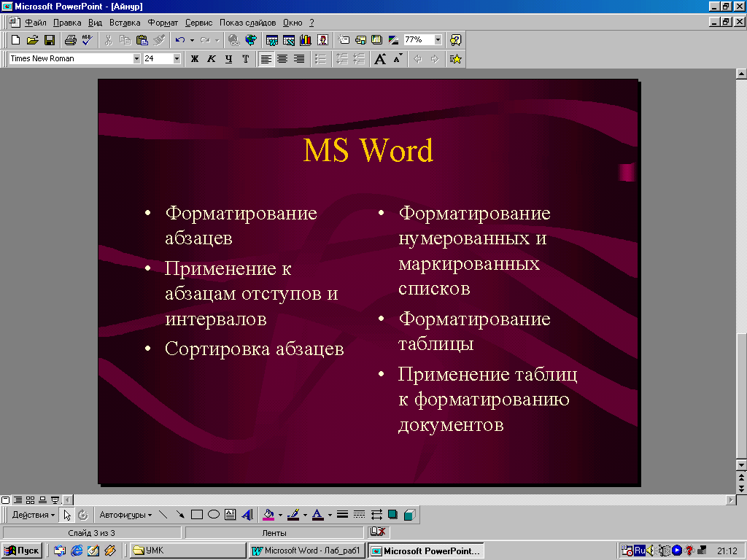
Task: Print the presentation using the printer icon
Action: click(x=71, y=40)
